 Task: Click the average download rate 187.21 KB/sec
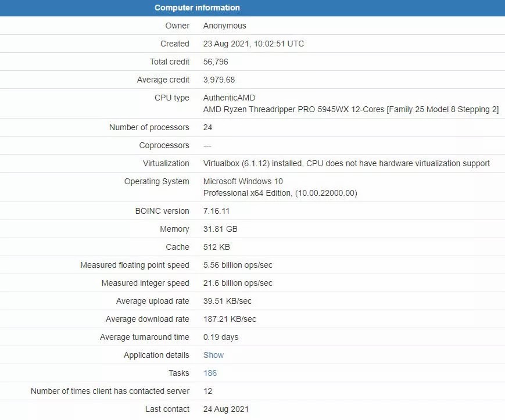click(x=230, y=320)
